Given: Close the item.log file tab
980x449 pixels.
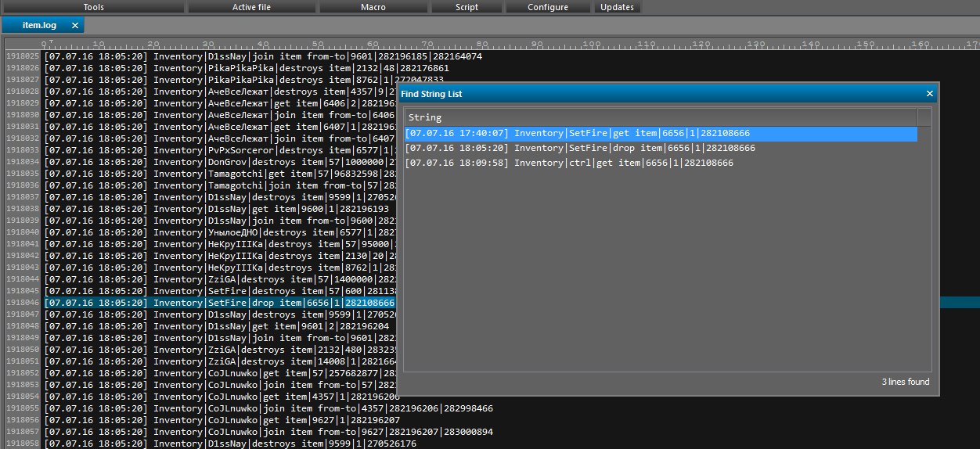Looking at the screenshot, I should pos(75,26).
